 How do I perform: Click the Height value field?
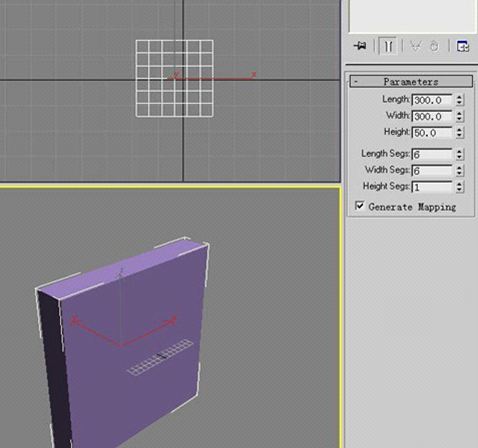(432, 132)
